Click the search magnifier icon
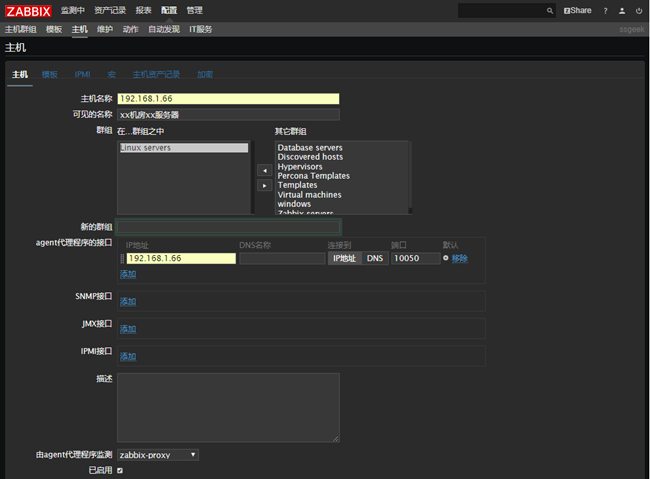The height and width of the screenshot is (479, 650). point(550,11)
